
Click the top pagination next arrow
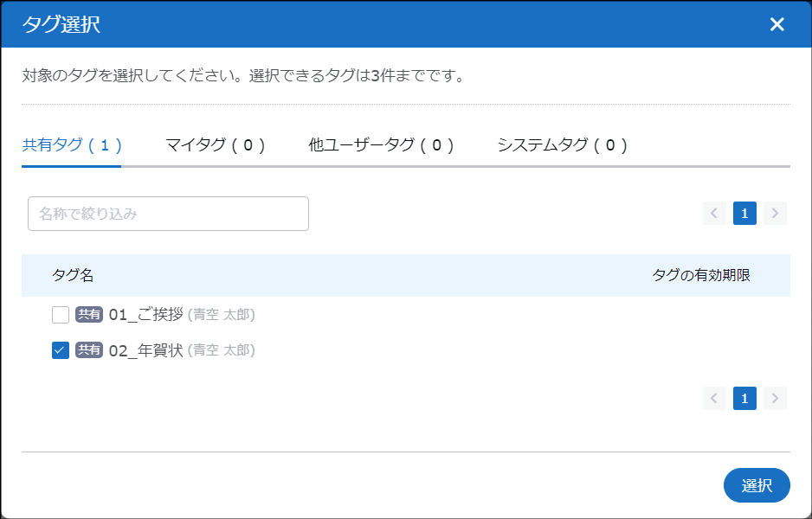(x=775, y=214)
